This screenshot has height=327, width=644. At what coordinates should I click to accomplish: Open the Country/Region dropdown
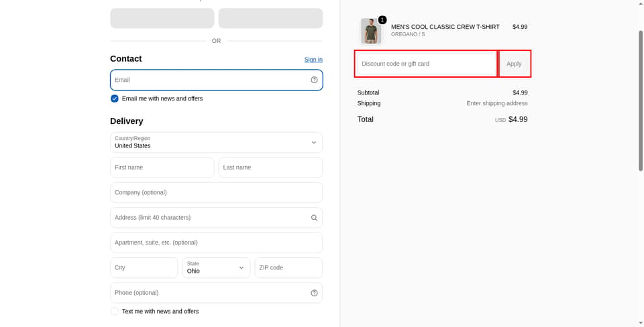[217, 142]
